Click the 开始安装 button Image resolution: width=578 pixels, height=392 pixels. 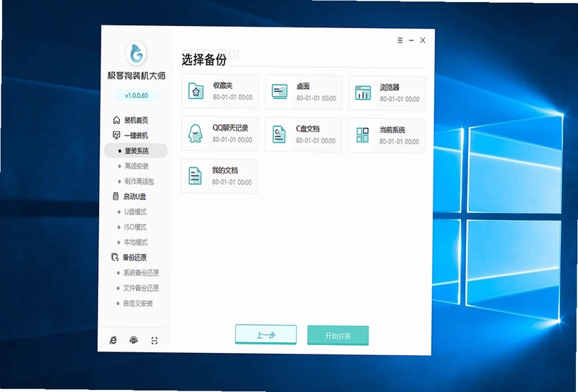(x=338, y=336)
